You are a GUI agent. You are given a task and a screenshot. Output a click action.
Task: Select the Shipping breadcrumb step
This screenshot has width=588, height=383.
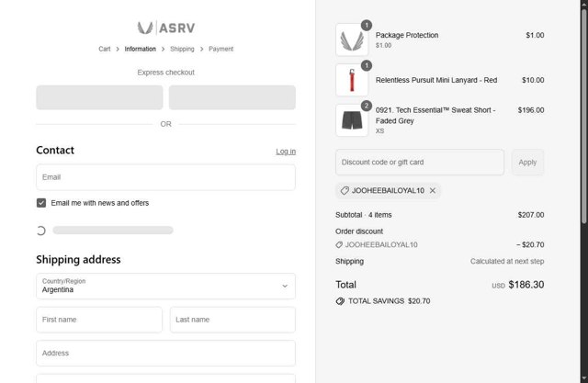182,49
